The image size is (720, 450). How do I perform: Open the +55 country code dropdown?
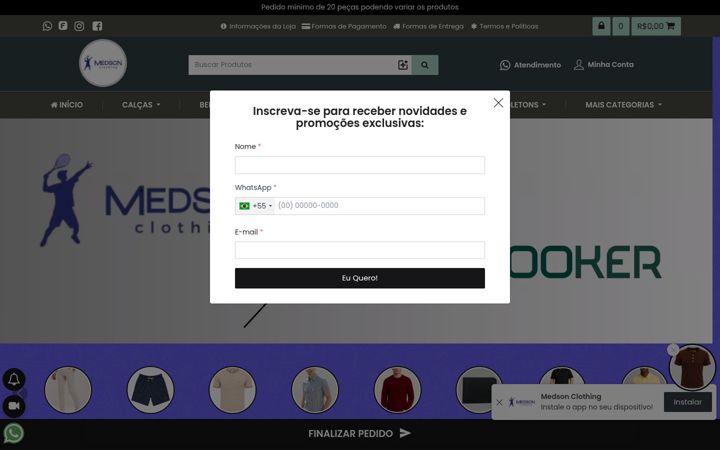pos(255,206)
